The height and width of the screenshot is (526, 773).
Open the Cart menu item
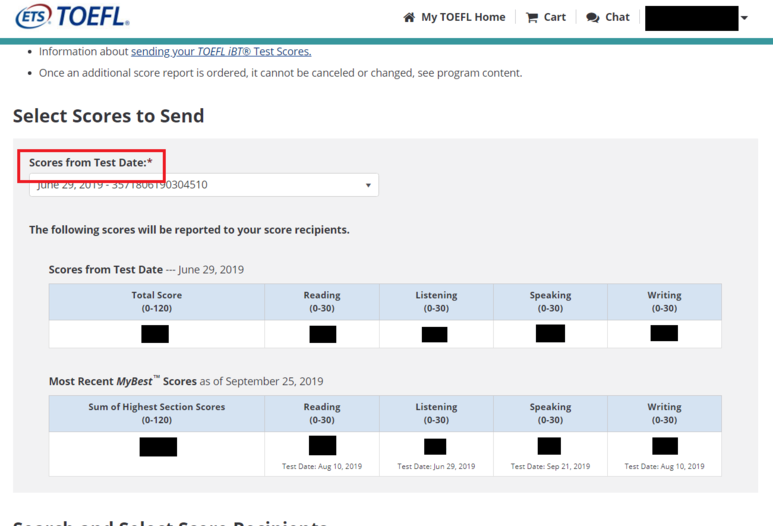[555, 17]
